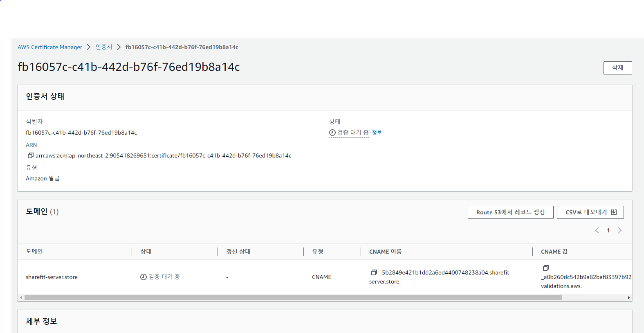Image resolution: width=644 pixels, height=333 pixels.
Task: Click the horizontal scrollbar of domain table
Action: pos(293,298)
